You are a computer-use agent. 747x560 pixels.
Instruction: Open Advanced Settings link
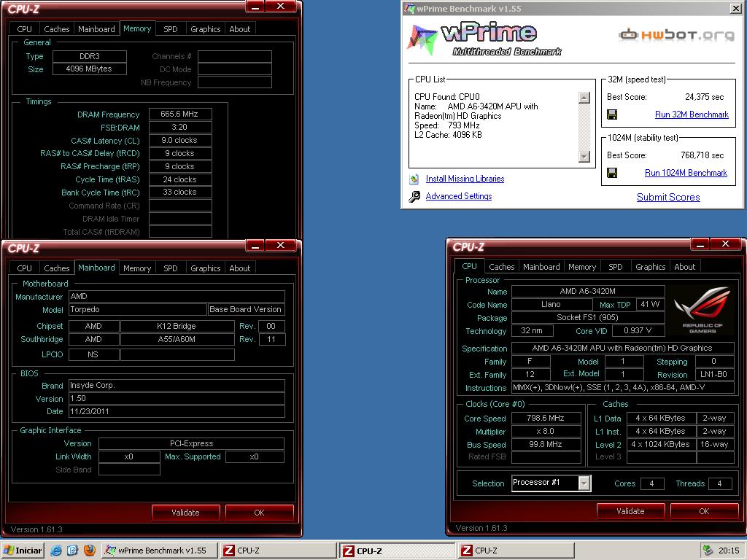tap(459, 196)
